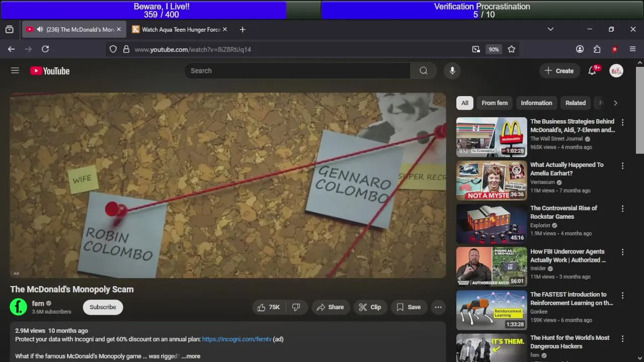Viewport: 644px width, 362px height.
Task: Open the Amelia Earhart video thumbnail
Action: (x=492, y=180)
